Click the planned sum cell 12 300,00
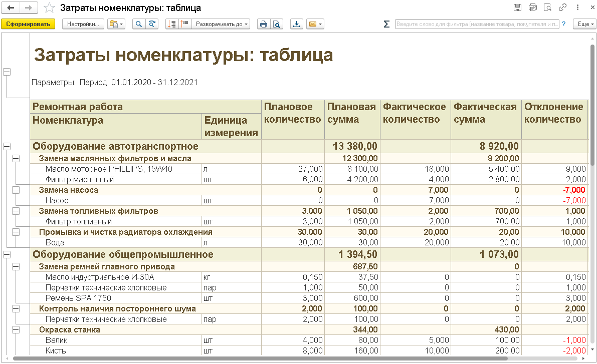The image size is (597, 364). (x=352, y=159)
